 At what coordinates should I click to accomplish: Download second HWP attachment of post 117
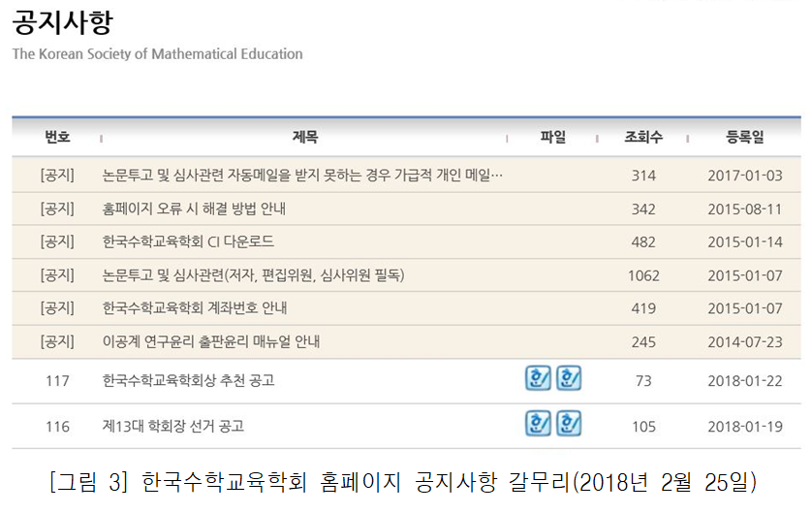coord(569,379)
